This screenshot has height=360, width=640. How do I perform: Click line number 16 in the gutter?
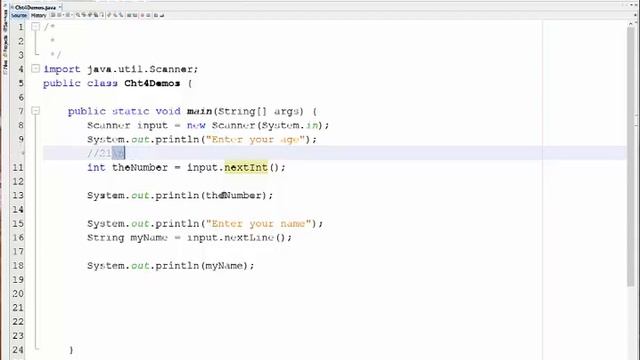[18, 238]
